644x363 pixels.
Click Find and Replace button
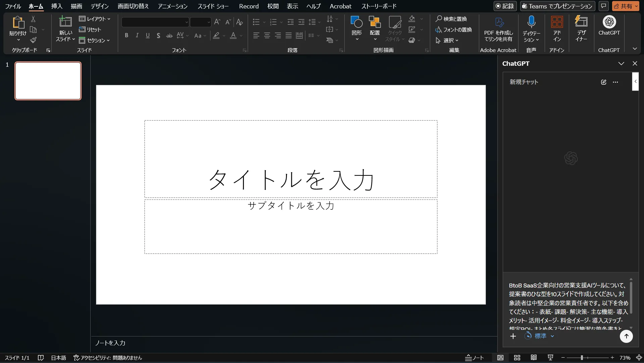click(x=451, y=19)
